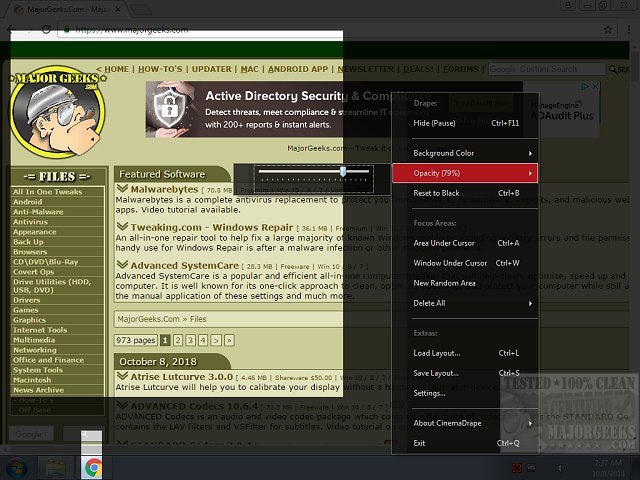Select Exit in CinemaDrape menu
The image size is (640, 480).
[465, 443]
